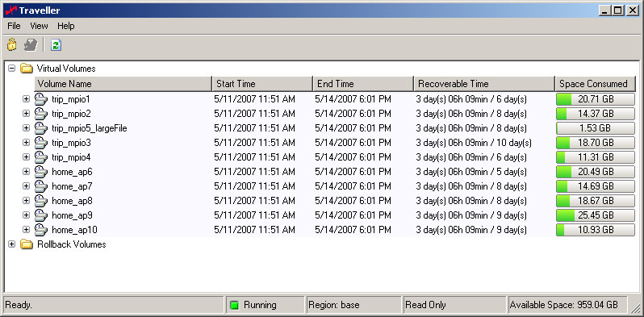Expand the home_ap6 volume node

pos(27,171)
